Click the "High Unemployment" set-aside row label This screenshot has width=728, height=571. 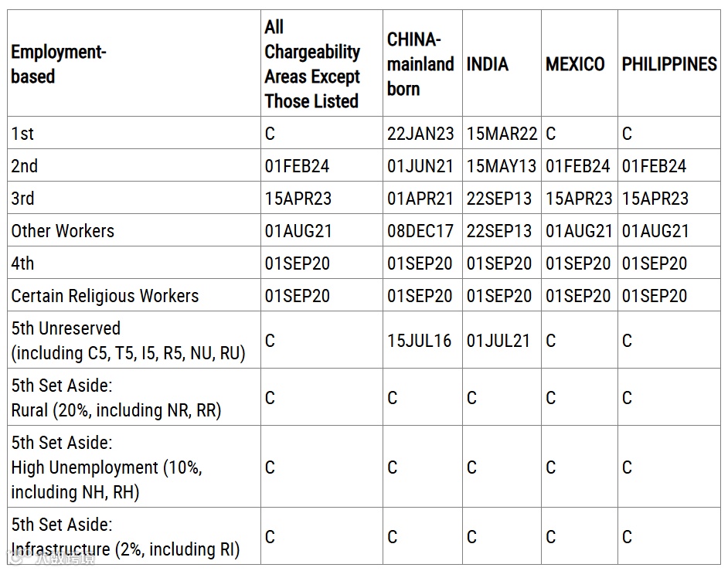click(x=107, y=467)
